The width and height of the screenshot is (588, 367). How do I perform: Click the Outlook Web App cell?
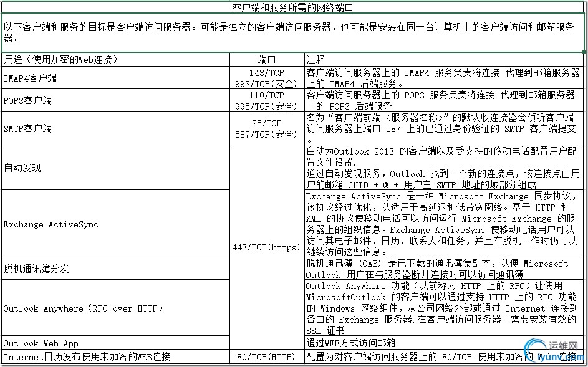[x=116, y=343]
